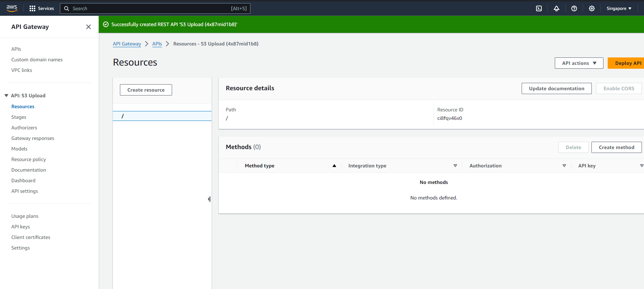The image size is (644, 289).
Task: Click Update documentation button
Action: pyautogui.click(x=557, y=88)
